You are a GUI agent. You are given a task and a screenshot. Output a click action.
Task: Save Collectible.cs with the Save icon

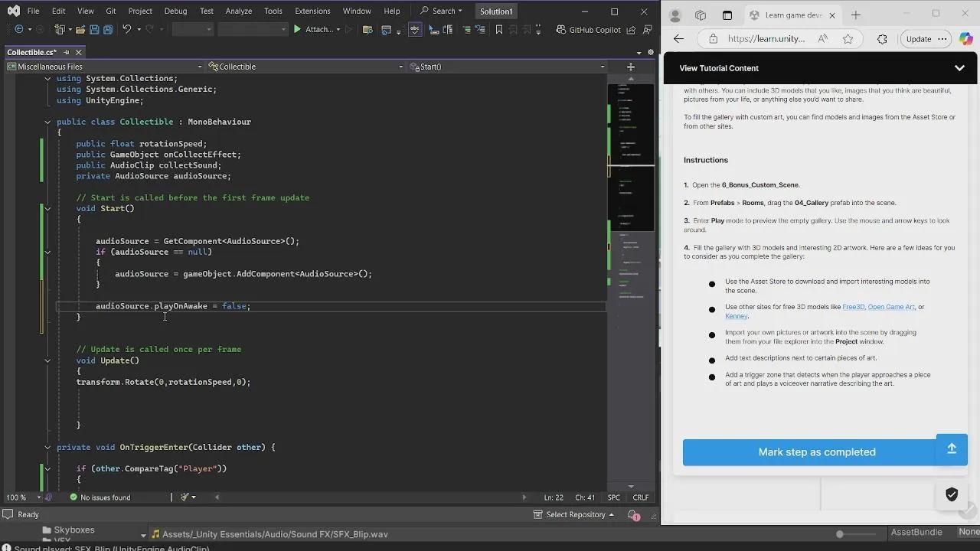(94, 29)
